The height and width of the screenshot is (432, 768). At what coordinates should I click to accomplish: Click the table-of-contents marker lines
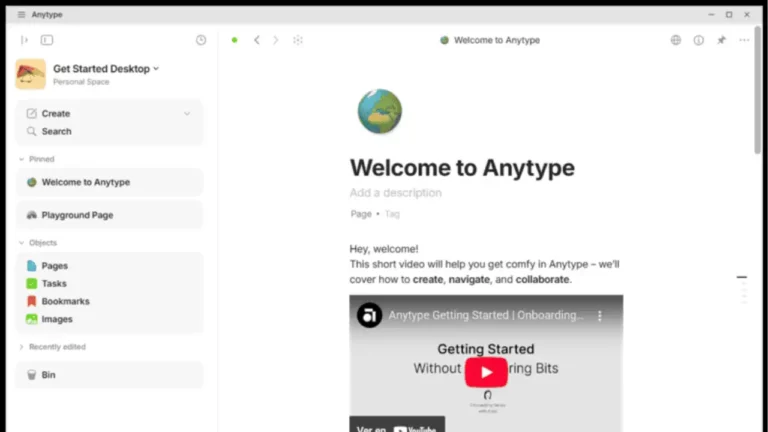point(743,289)
